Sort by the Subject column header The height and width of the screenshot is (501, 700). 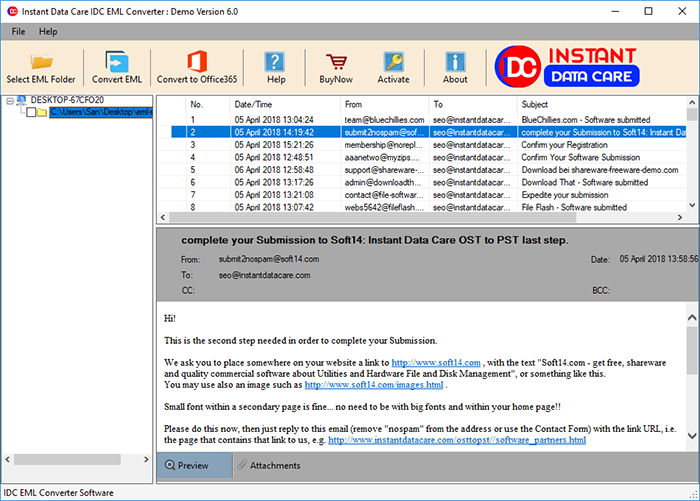tap(602, 104)
